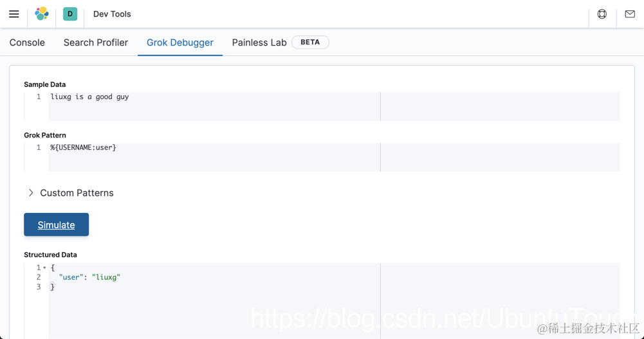Image resolution: width=644 pixels, height=339 pixels.
Task: Open the help menu lifebuoy icon
Action: point(602,14)
